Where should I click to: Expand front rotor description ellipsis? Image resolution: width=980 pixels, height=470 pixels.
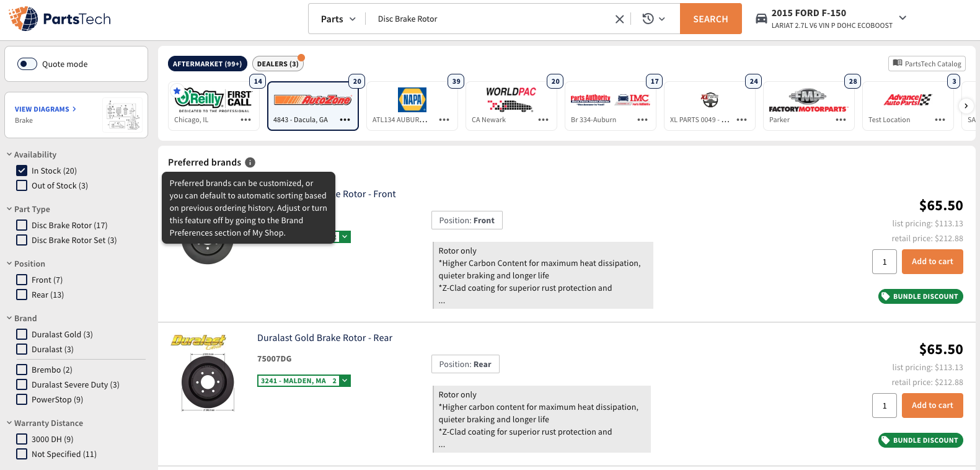tap(442, 301)
